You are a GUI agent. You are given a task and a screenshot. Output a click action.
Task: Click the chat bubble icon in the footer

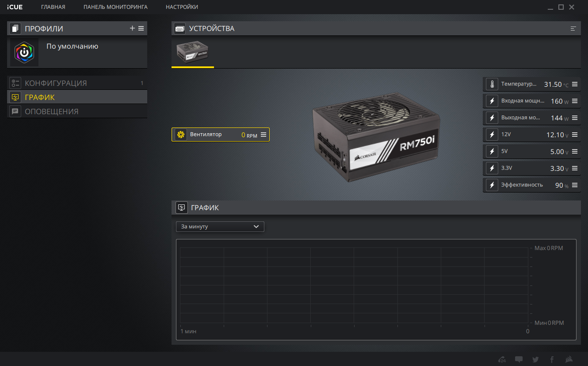point(519,359)
